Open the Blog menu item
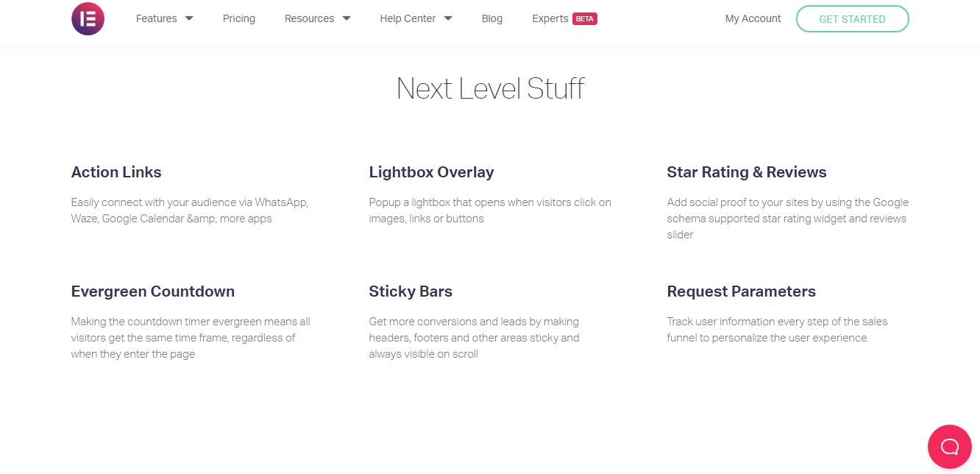The height and width of the screenshot is (474, 980). 492,18
